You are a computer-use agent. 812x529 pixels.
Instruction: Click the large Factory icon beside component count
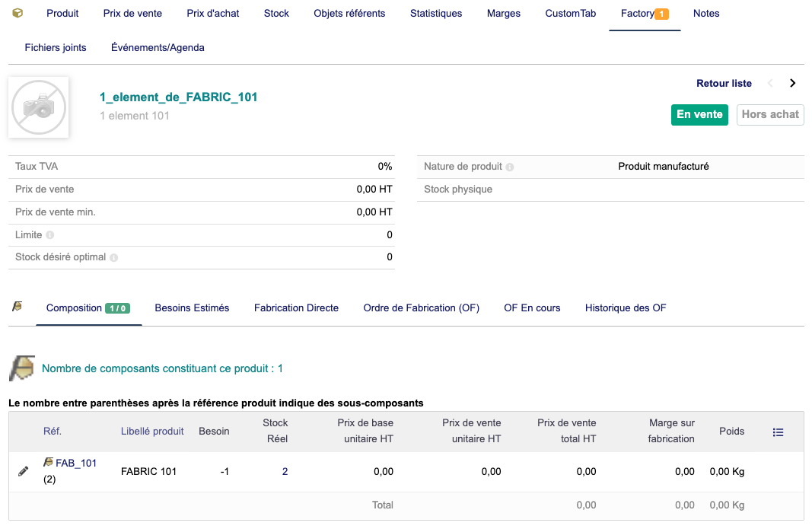(22, 368)
